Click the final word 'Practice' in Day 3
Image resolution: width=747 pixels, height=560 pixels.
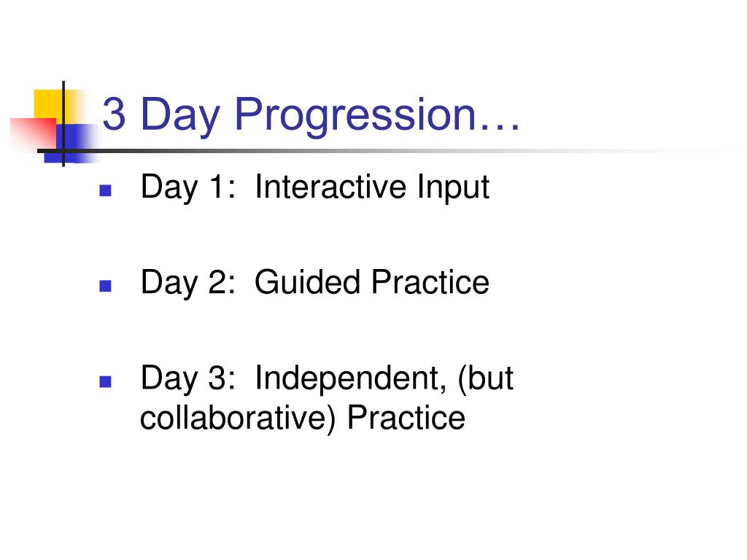coord(406,418)
